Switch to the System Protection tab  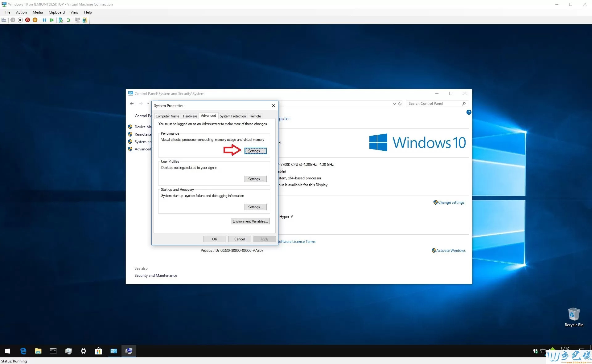(x=233, y=116)
